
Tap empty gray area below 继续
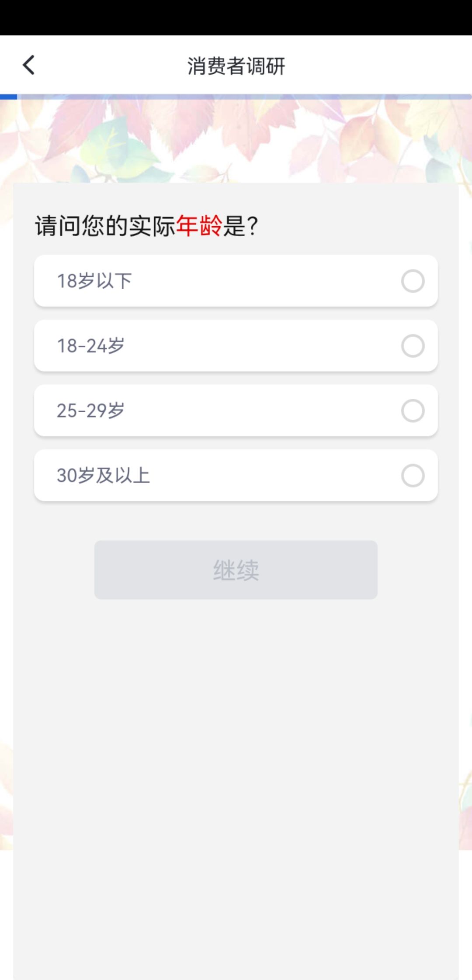tap(236, 742)
